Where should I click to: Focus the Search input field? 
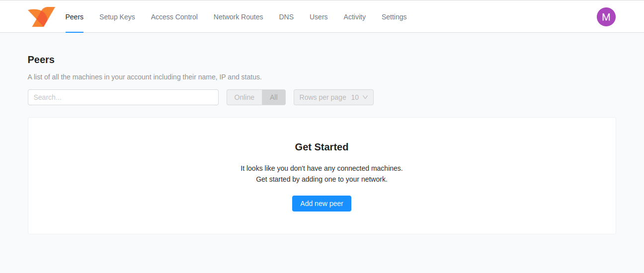click(x=123, y=97)
